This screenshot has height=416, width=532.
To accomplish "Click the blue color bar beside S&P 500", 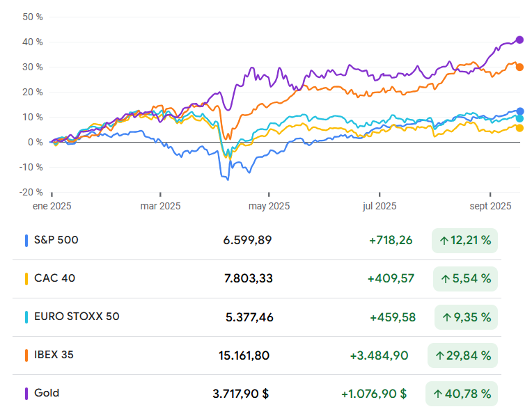I will [26, 241].
